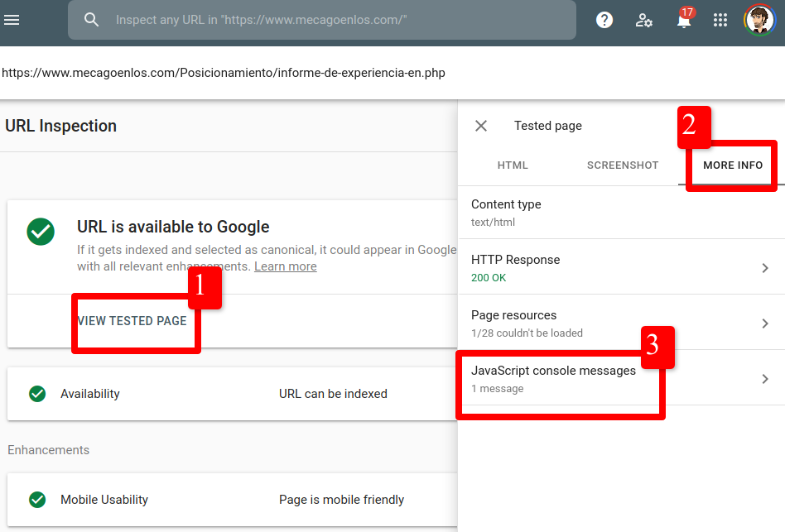Screen dimensions: 785x532
Task: Click the Inspect any URL search field
Action: 331,20
